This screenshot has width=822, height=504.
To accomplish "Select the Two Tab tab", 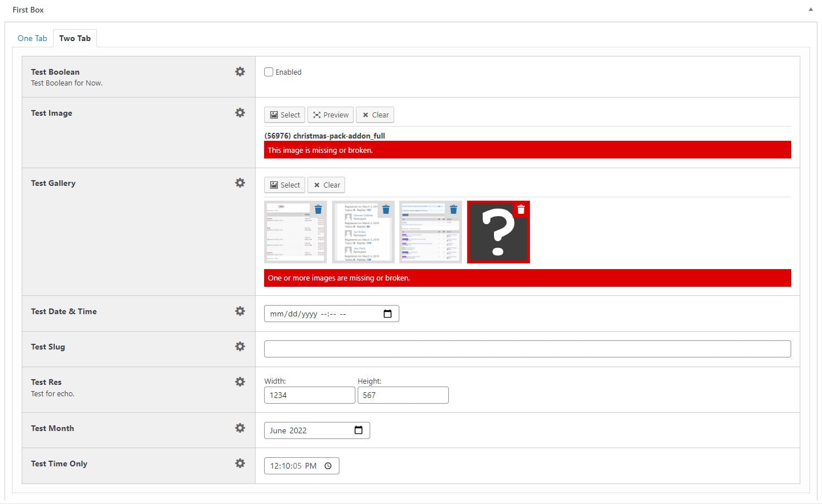I will click(x=75, y=38).
